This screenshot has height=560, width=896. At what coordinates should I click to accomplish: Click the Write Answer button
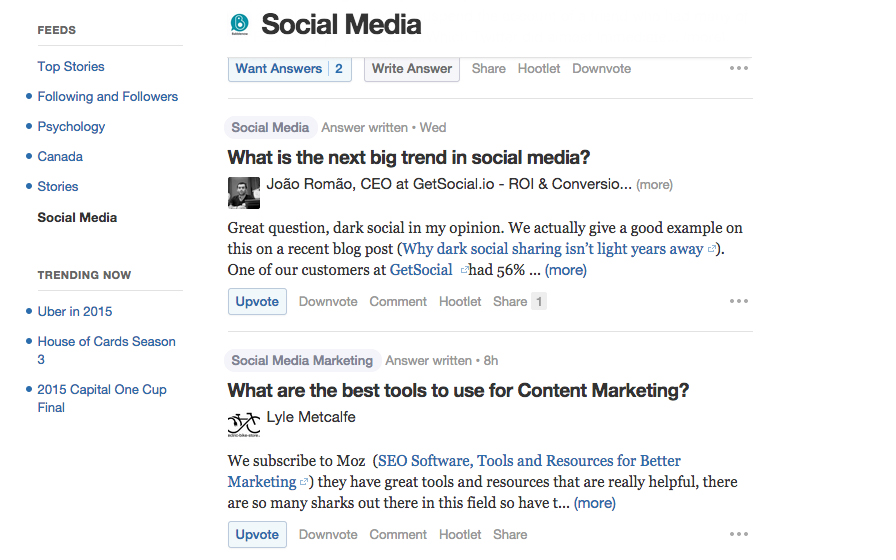(412, 69)
